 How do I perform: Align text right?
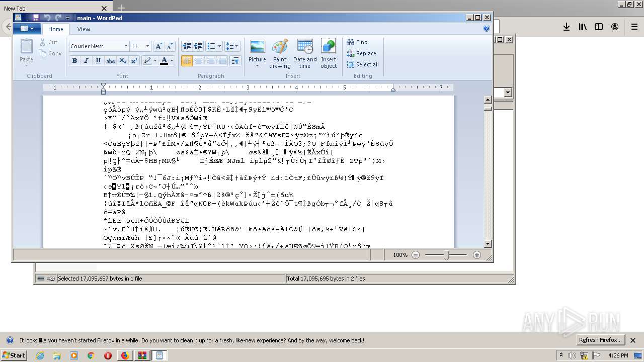(x=210, y=61)
